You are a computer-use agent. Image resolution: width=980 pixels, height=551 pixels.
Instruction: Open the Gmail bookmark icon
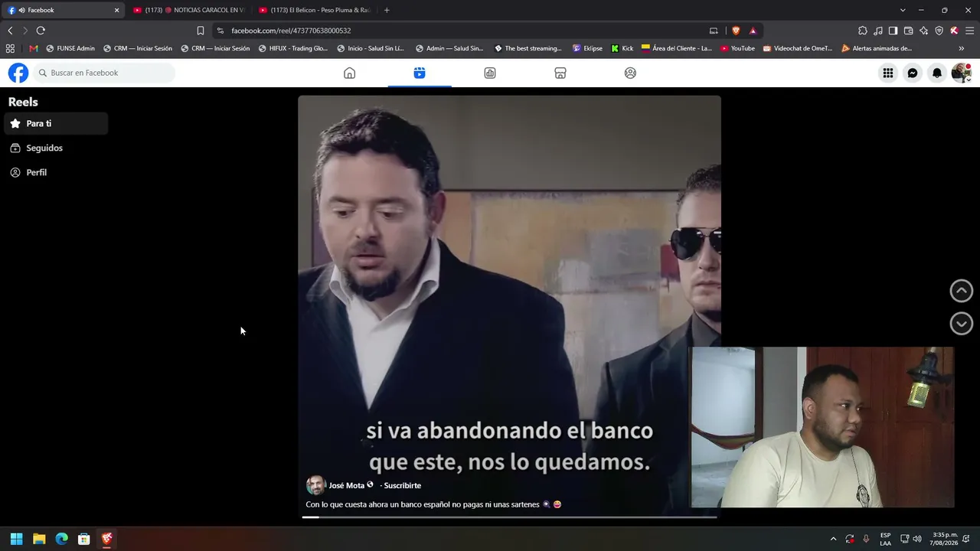pyautogui.click(x=33, y=48)
